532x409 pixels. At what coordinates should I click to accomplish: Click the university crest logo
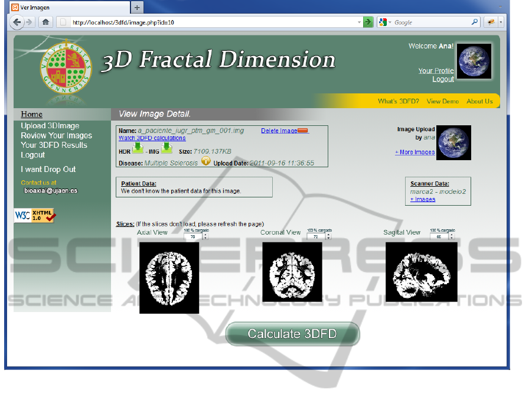(x=66, y=69)
